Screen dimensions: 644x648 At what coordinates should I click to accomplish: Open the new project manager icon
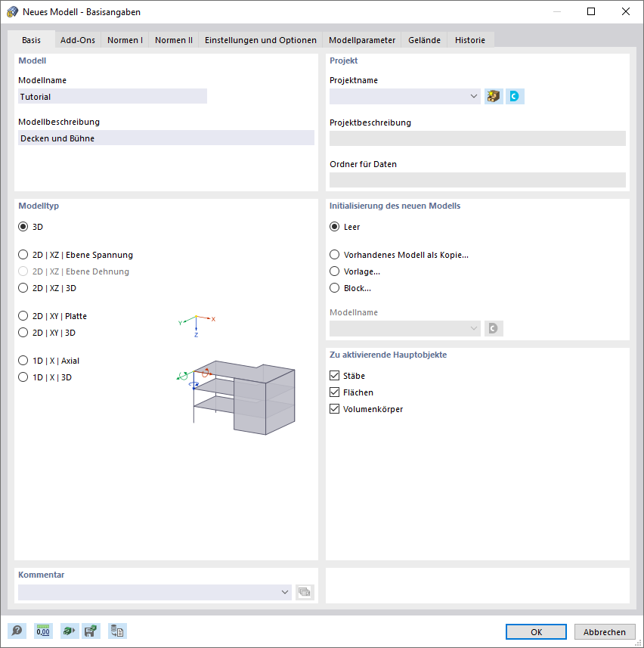(x=494, y=96)
